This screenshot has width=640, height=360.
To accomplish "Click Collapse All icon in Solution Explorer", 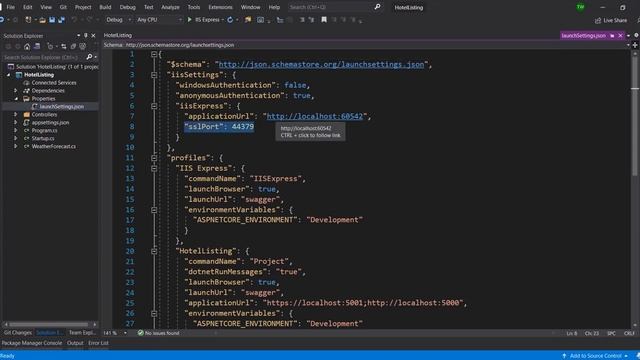I will (73, 47).
